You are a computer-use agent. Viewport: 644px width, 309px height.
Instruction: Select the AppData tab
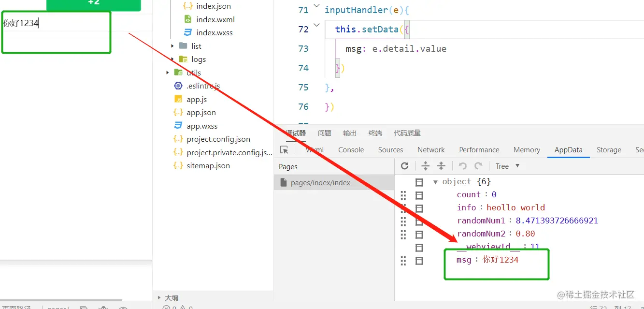tap(569, 150)
